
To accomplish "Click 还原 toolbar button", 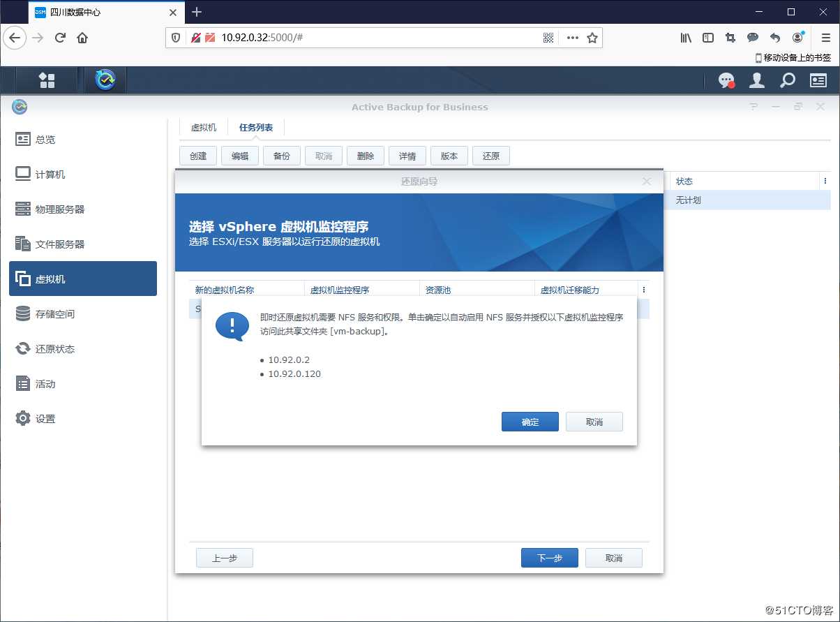I will pos(491,156).
